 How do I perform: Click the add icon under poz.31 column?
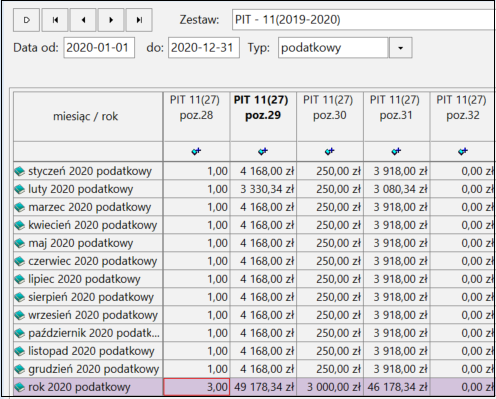[x=396, y=151]
